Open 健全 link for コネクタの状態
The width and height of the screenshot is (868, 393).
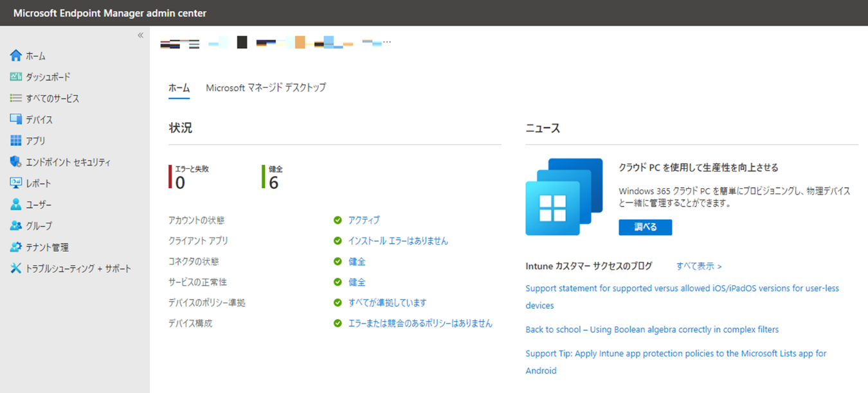[x=357, y=261]
